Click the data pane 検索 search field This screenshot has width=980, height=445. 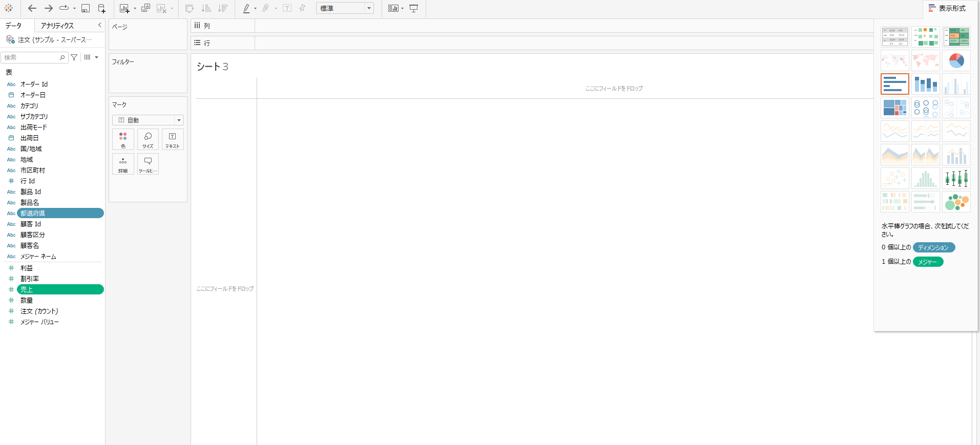34,57
